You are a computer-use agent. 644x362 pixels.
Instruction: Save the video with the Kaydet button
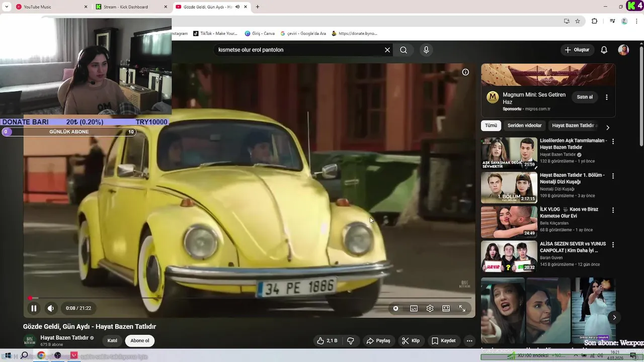coord(444,341)
